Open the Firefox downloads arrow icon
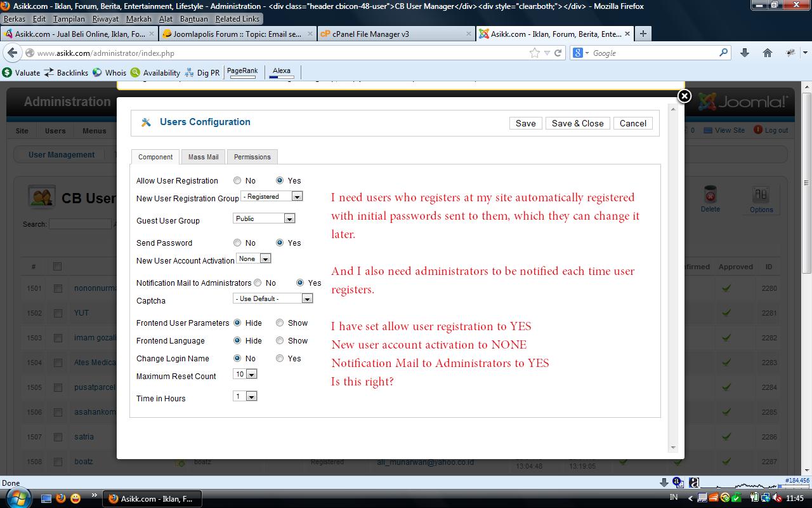812x508 pixels. pos(745,53)
